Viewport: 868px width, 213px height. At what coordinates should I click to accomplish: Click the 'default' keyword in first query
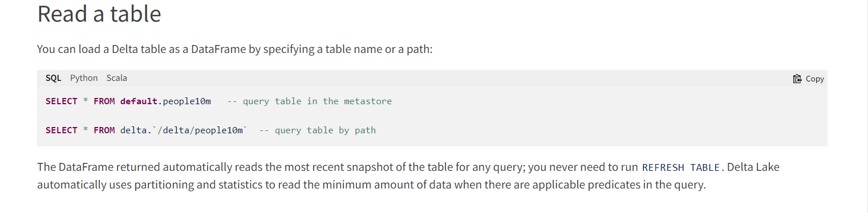(x=139, y=101)
